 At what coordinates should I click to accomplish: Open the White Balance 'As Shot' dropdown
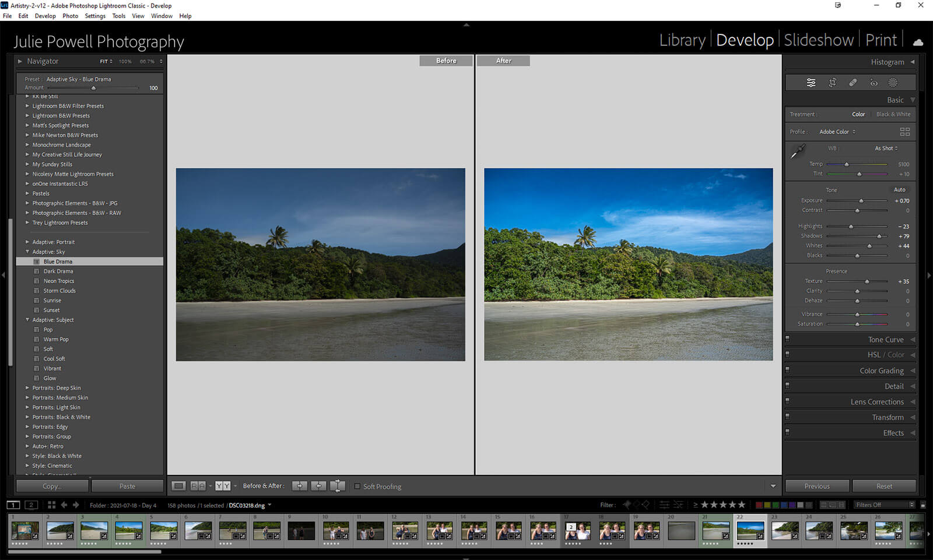[886, 149]
